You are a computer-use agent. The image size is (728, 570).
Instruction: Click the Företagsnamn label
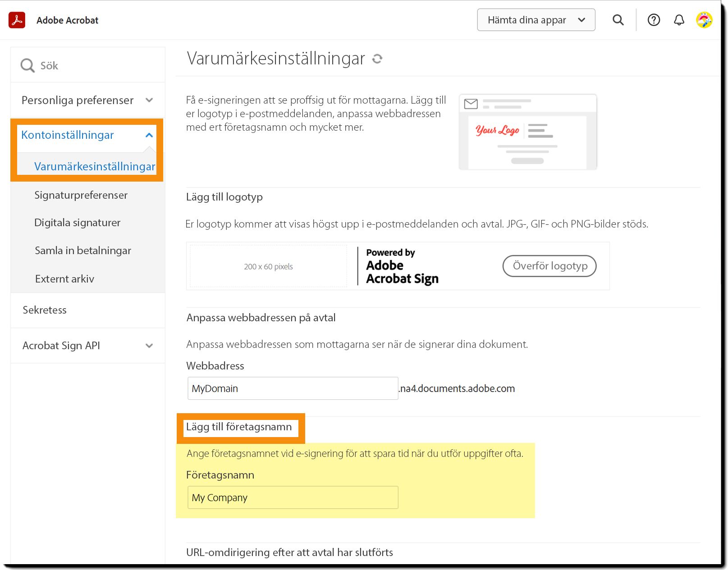tap(220, 475)
